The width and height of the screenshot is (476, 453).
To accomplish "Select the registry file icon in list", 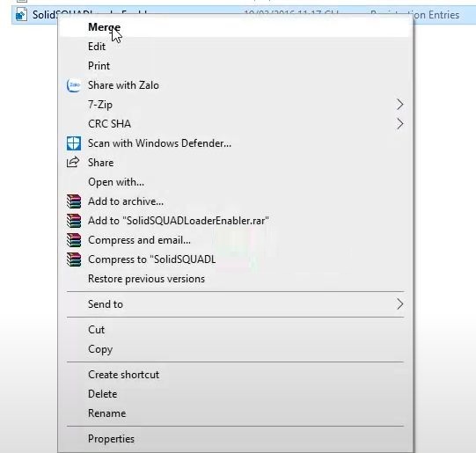I will (21, 15).
